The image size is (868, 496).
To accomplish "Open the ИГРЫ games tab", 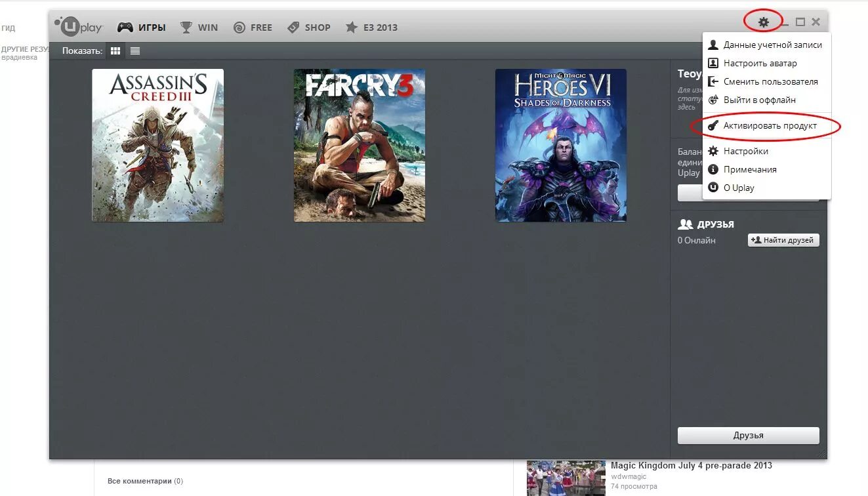I will pyautogui.click(x=141, y=28).
